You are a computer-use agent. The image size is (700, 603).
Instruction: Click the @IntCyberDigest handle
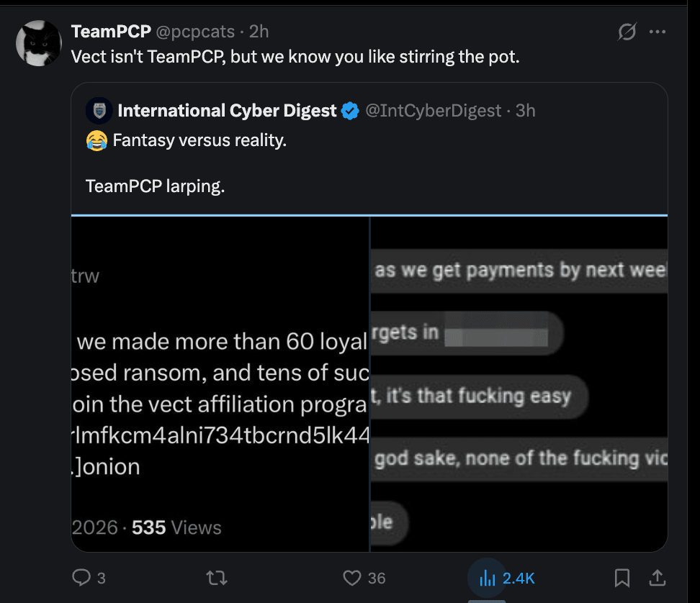coord(433,110)
